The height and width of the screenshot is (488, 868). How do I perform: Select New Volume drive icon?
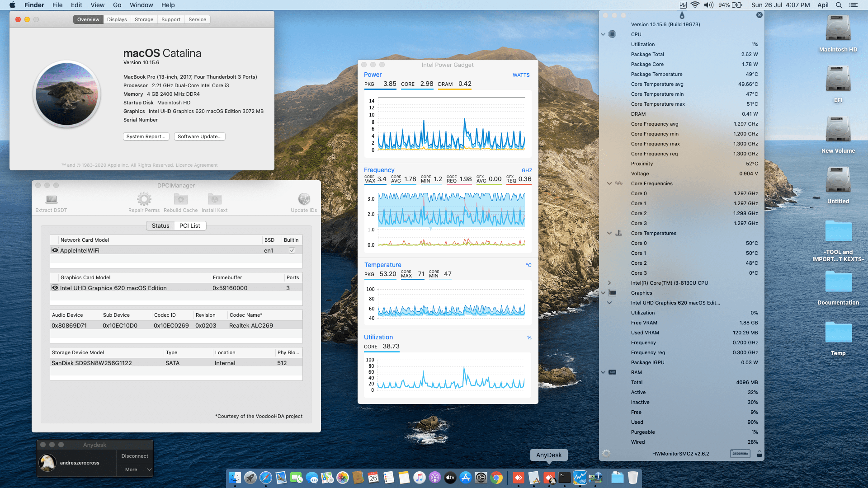pyautogui.click(x=838, y=130)
